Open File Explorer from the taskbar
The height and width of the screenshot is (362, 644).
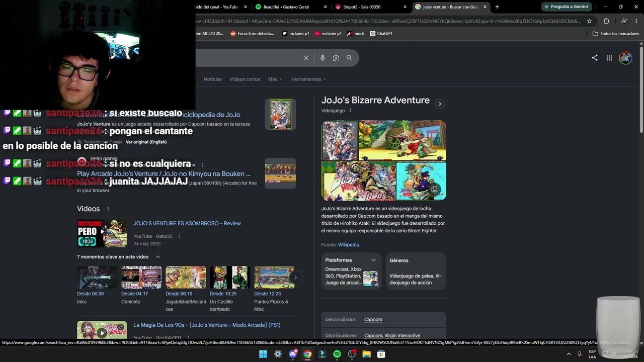point(366,354)
